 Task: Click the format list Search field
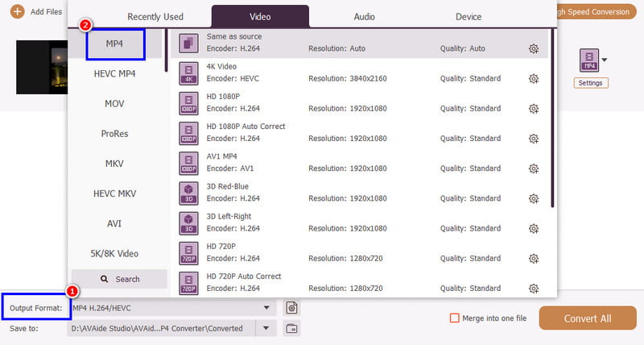[119, 279]
